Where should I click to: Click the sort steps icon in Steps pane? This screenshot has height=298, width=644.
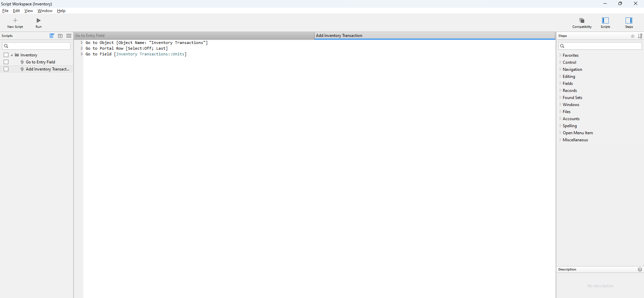(640, 36)
